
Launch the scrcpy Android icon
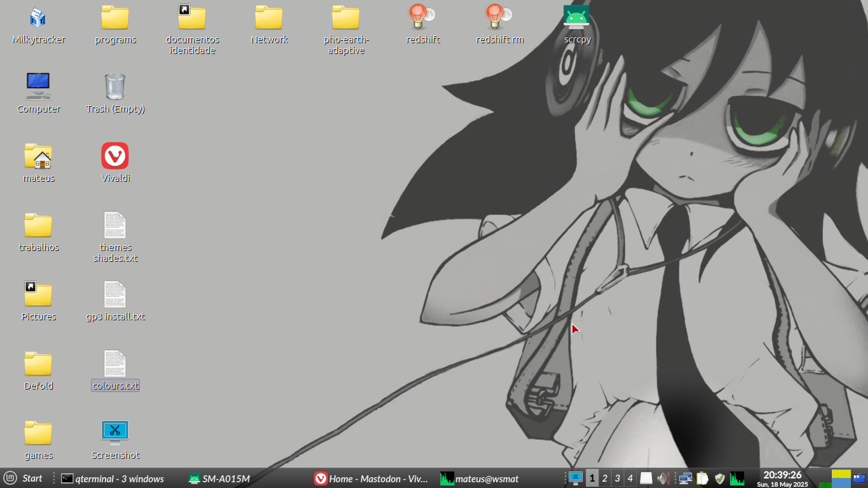click(x=576, y=18)
